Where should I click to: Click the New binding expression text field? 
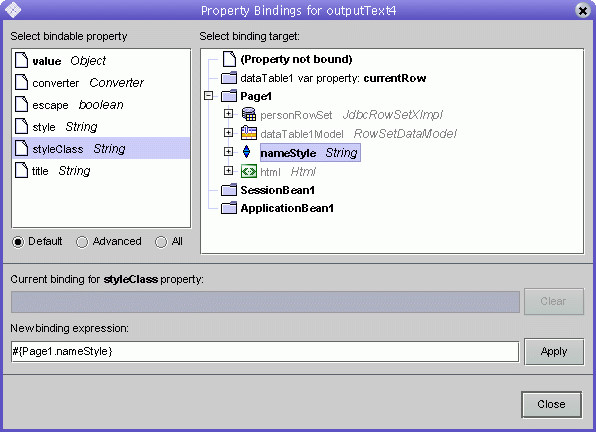[x=265, y=351]
